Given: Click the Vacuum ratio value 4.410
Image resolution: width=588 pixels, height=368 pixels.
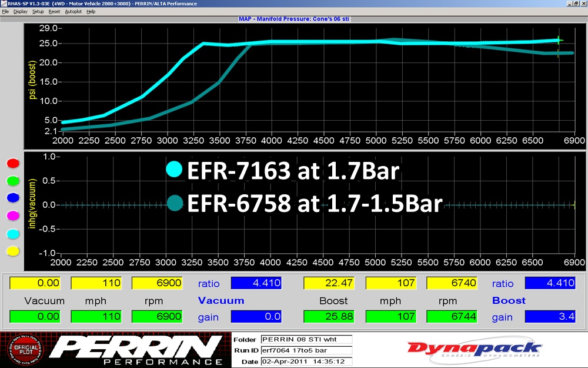Looking at the screenshot, I should 256,283.
